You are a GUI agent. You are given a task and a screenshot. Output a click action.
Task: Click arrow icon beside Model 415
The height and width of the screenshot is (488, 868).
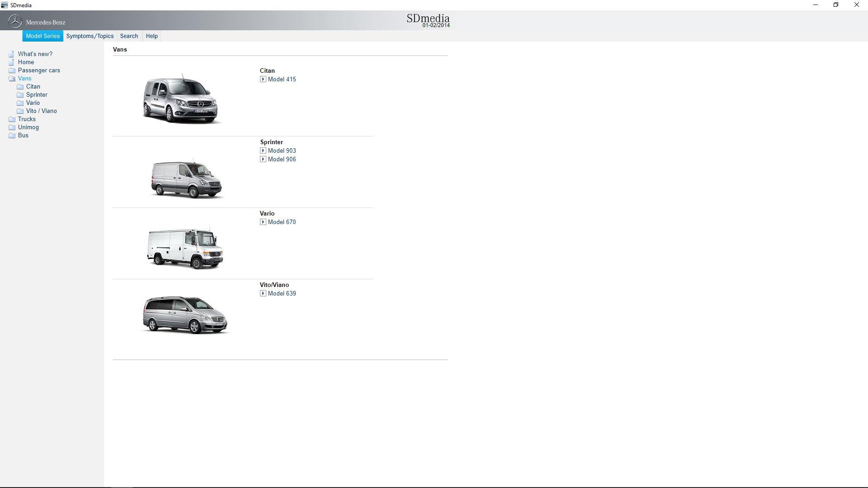[x=263, y=79]
